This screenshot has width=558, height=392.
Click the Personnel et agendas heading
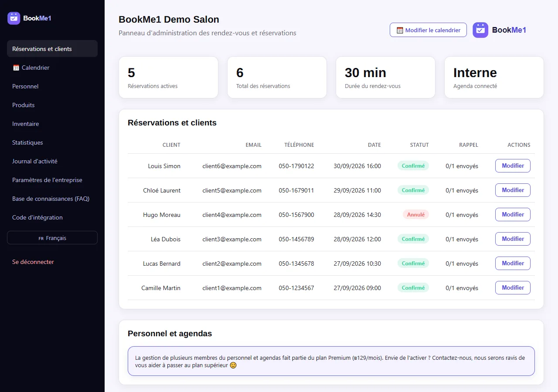click(170, 334)
